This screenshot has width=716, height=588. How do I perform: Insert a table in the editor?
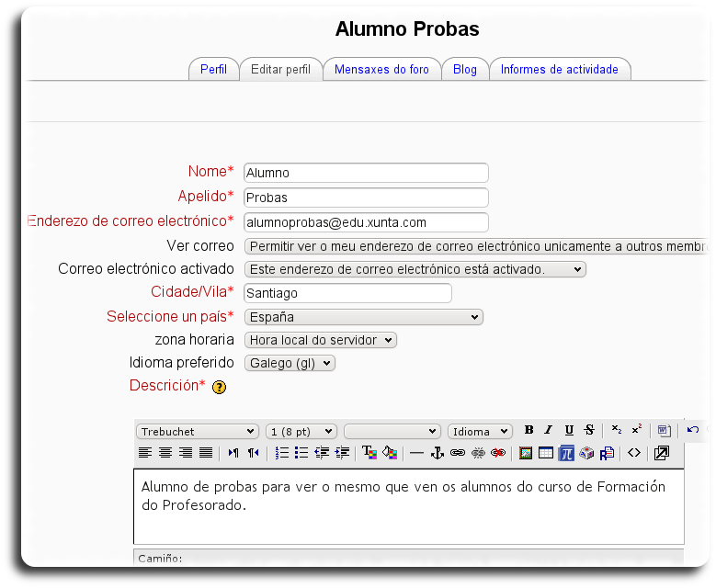point(546,453)
